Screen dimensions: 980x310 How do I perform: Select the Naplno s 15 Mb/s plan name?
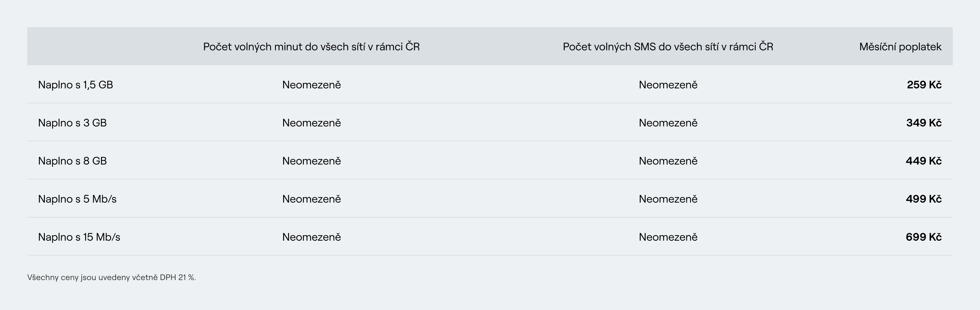coord(79,237)
